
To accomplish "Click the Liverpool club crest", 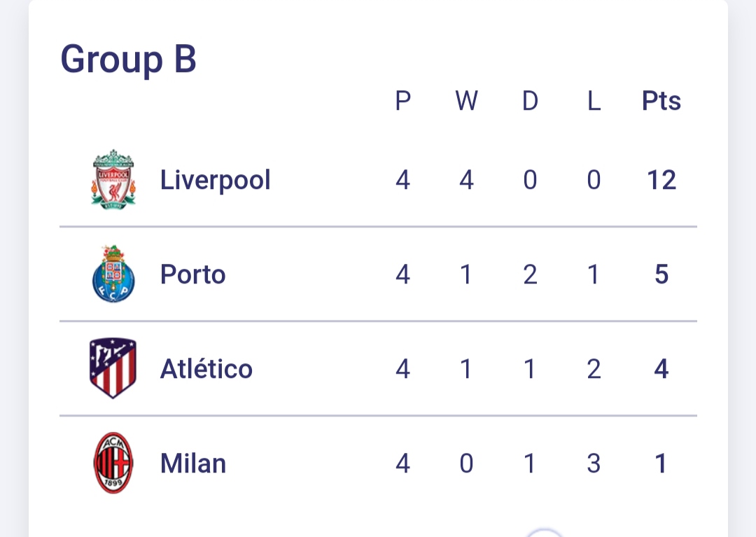I will (x=113, y=179).
